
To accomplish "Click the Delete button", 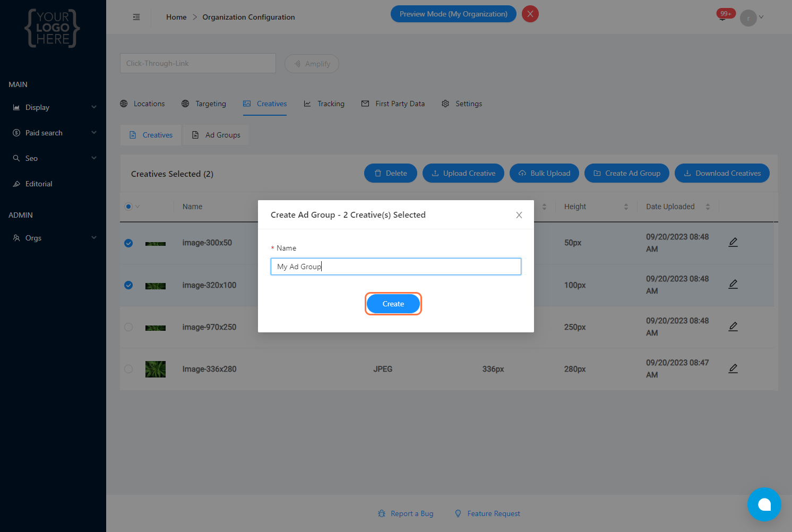I will [x=391, y=173].
